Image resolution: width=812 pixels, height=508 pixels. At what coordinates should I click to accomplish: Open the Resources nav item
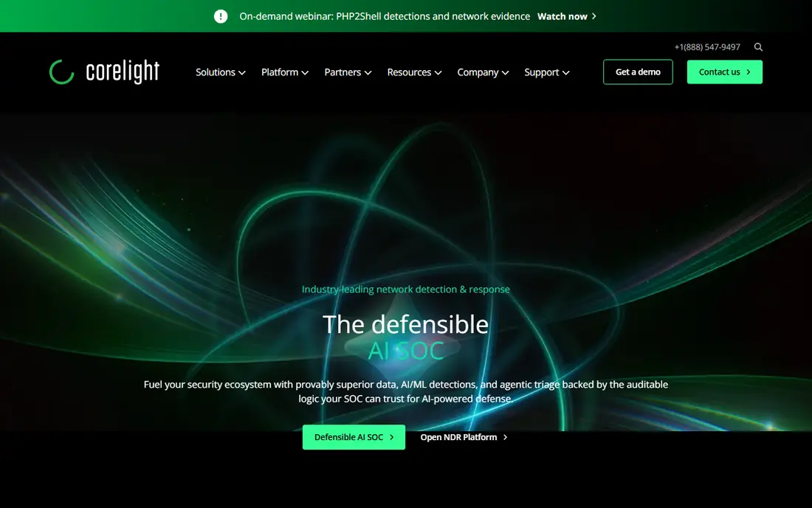414,72
